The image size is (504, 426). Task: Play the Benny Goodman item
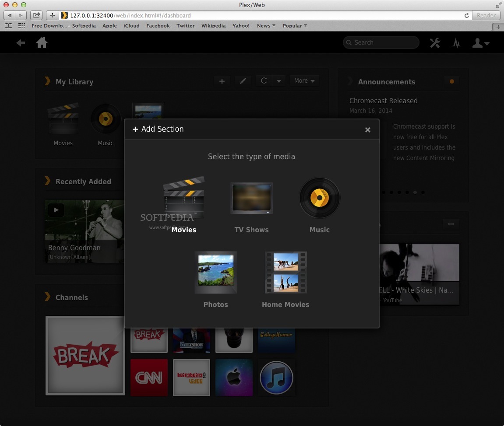pyautogui.click(x=56, y=210)
